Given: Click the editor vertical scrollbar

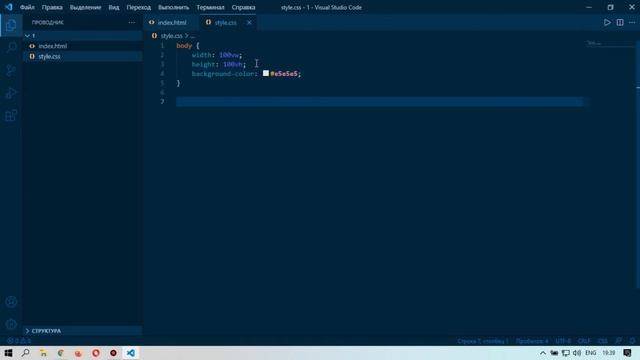Looking at the screenshot, I should (x=638, y=163).
